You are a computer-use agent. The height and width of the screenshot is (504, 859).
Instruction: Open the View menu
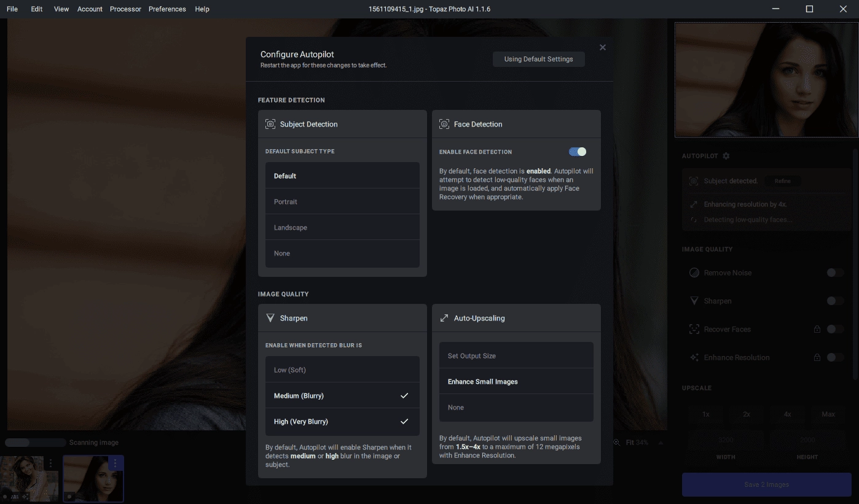pyautogui.click(x=61, y=9)
